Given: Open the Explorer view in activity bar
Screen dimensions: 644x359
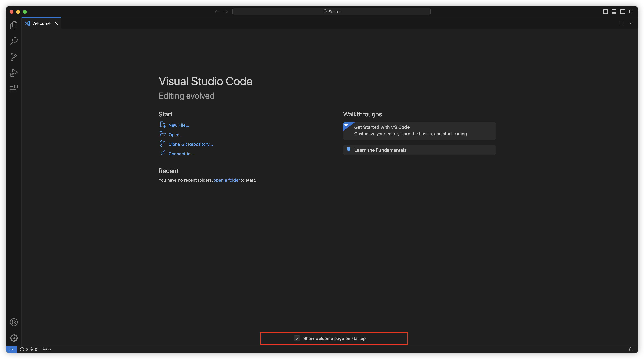Looking at the screenshot, I should coord(14,25).
